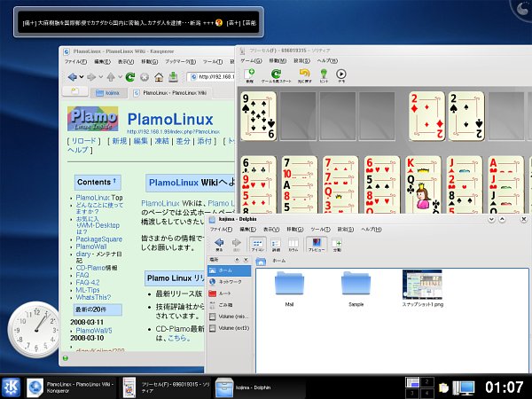The image size is (532, 399).
Task: Switch to the kojima tab in Konqueror
Action: 108,92
